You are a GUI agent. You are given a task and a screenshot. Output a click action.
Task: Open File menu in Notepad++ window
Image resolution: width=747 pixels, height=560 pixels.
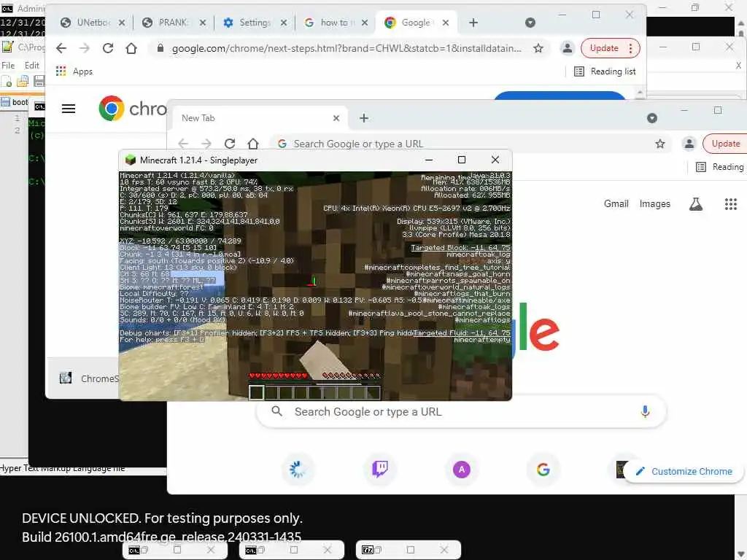pos(8,65)
